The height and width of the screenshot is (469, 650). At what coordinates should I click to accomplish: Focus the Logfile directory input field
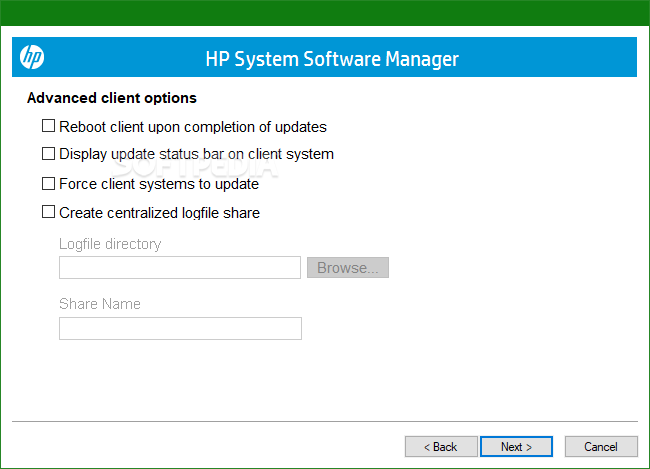(180, 267)
